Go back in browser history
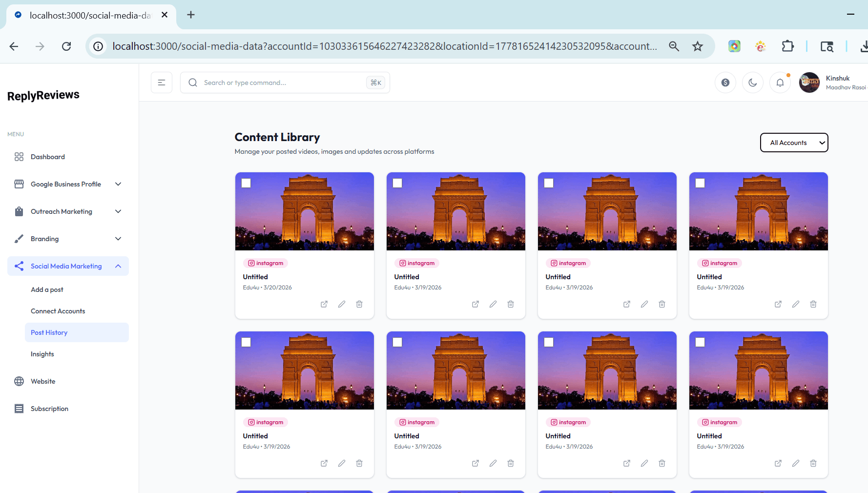Image resolution: width=868 pixels, height=493 pixels. pyautogui.click(x=14, y=46)
